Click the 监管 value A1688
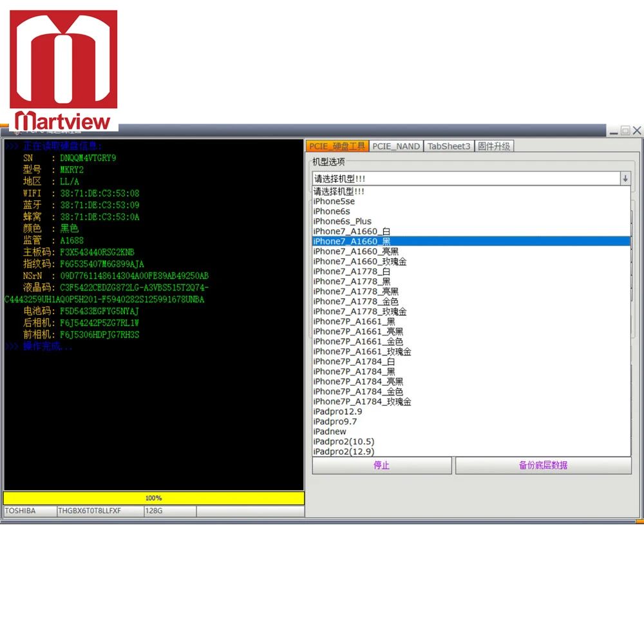644x644 pixels. coord(72,241)
